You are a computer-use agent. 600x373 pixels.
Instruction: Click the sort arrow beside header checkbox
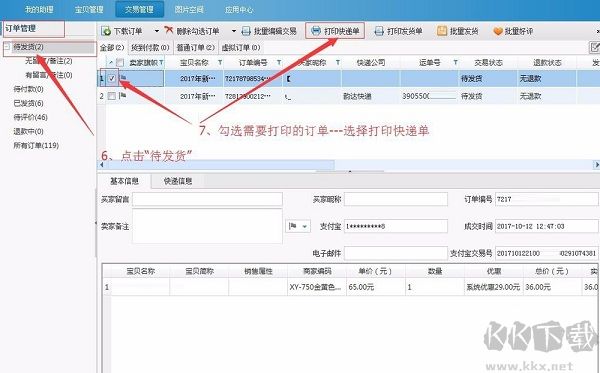(111, 62)
